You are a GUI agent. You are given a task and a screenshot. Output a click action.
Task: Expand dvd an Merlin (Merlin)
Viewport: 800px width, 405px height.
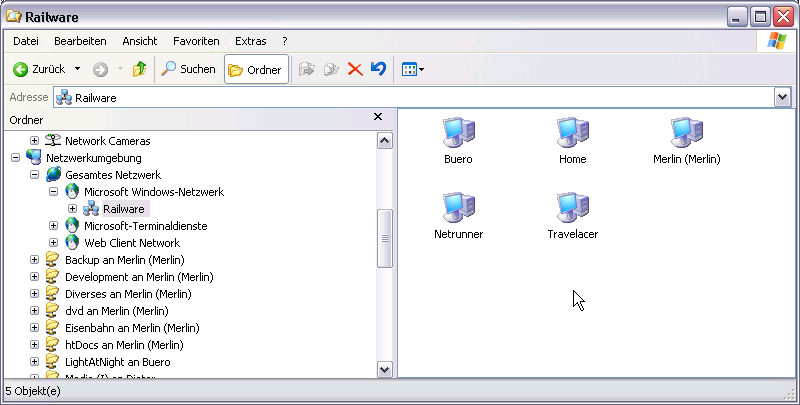(34, 311)
